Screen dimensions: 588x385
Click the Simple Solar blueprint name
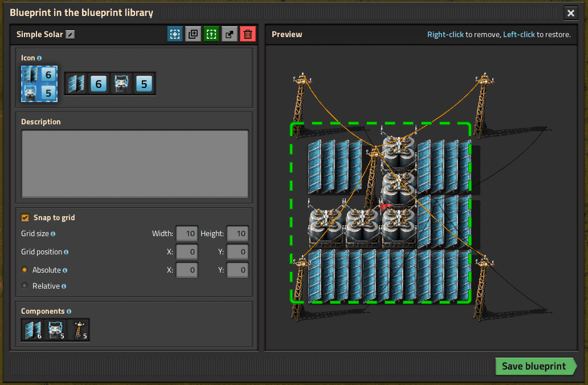(x=39, y=35)
